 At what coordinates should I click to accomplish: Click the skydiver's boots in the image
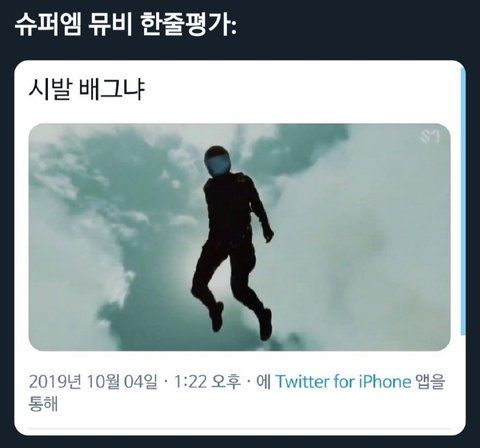(x=241, y=320)
